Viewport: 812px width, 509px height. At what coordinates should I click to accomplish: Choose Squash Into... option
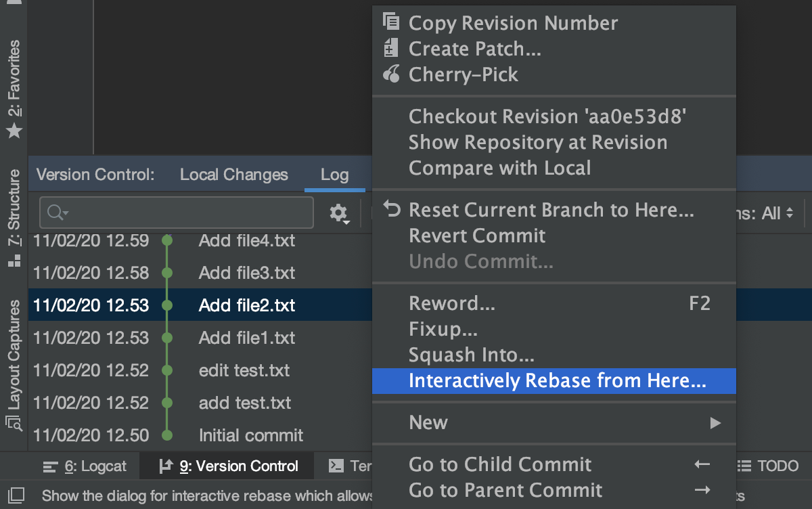click(554, 355)
